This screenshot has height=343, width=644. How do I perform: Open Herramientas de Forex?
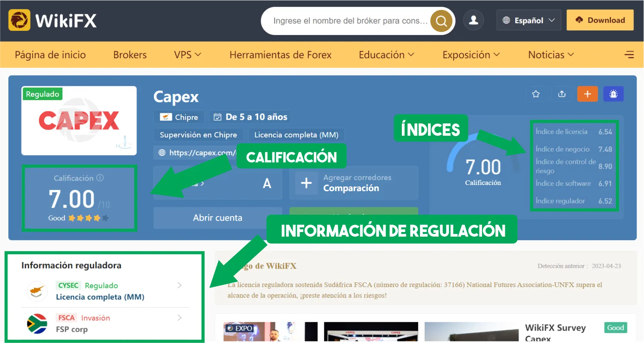click(x=280, y=55)
